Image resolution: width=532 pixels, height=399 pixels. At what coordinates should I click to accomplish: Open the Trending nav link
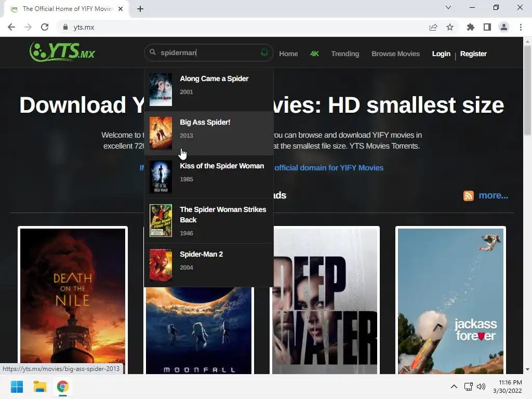tap(345, 54)
